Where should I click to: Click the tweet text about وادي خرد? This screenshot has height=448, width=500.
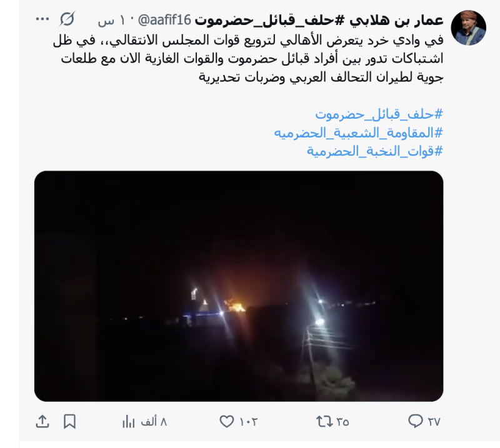point(248,59)
